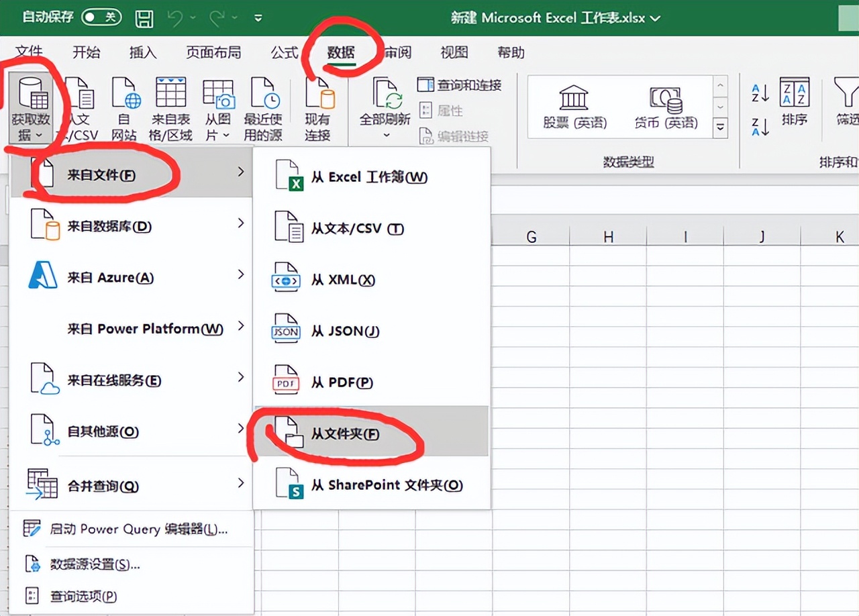Click the 属性 button

tap(441, 111)
